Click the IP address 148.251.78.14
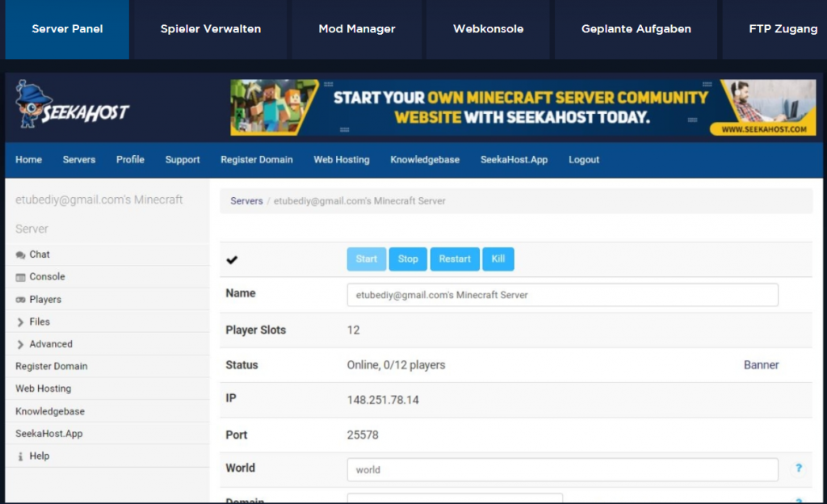This screenshot has width=827, height=504. click(383, 400)
